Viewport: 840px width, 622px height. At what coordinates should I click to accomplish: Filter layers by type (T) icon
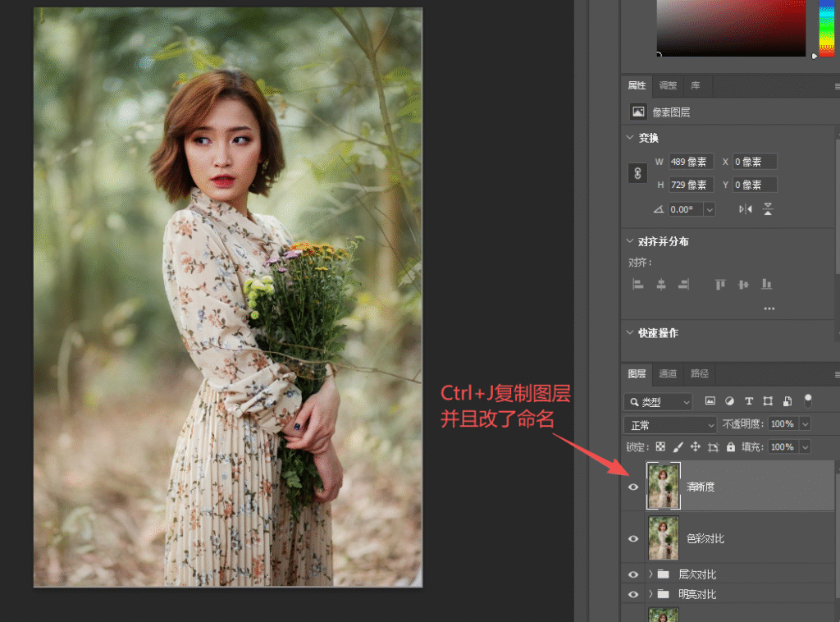(x=749, y=400)
